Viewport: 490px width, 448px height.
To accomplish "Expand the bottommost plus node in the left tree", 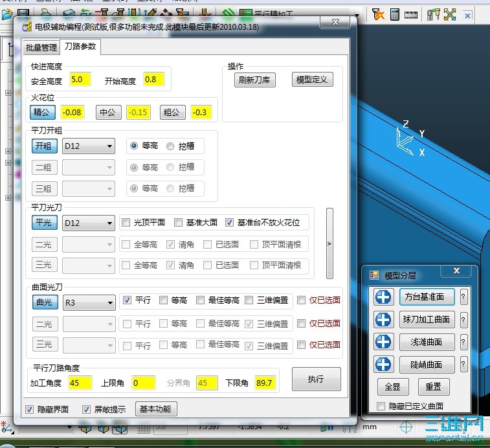I will tap(8, 197).
